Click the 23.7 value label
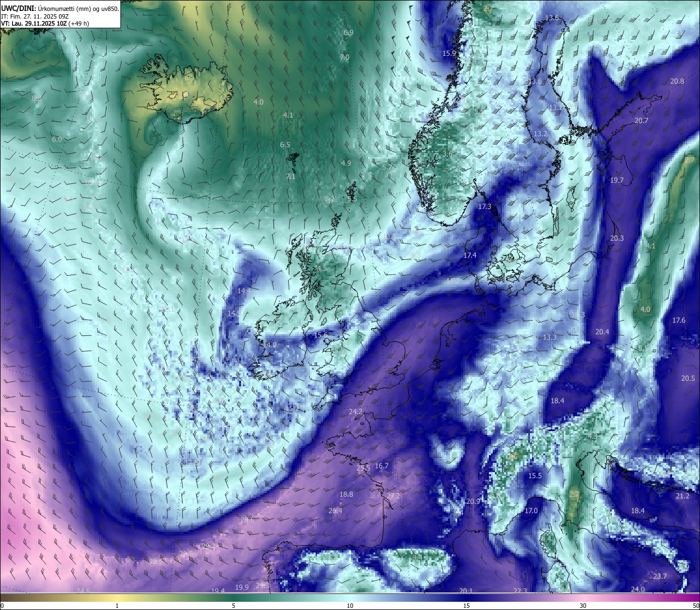 tap(660, 576)
